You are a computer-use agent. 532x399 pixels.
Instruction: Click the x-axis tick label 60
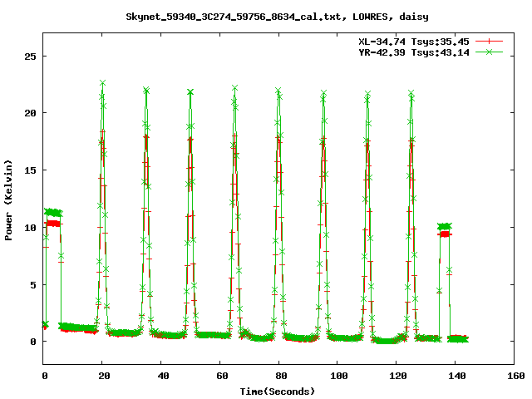(x=222, y=376)
